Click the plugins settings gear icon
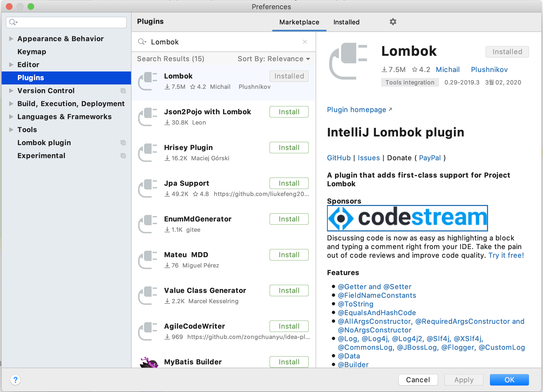Image resolution: width=543 pixels, height=392 pixels. (x=393, y=22)
